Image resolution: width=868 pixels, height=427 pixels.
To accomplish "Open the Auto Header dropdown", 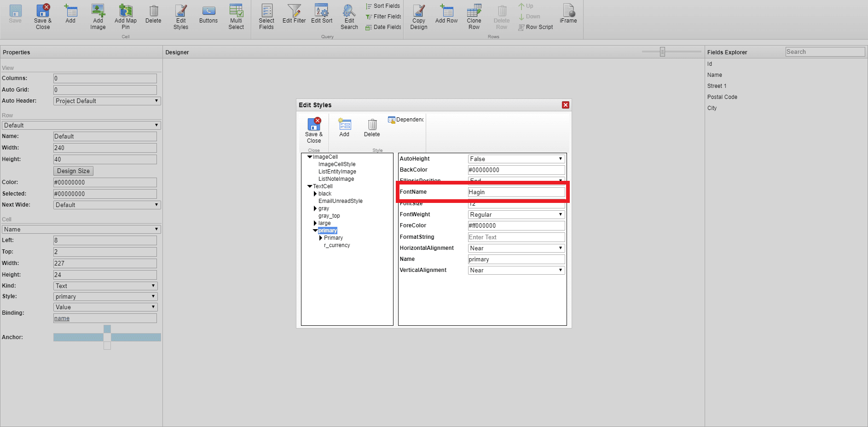I will pyautogui.click(x=107, y=101).
